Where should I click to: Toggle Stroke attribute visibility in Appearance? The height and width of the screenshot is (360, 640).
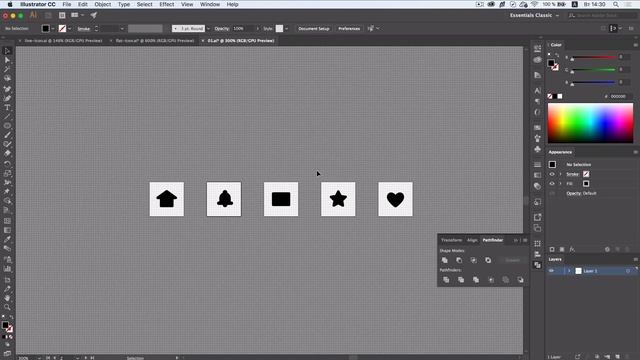pyautogui.click(x=552, y=174)
